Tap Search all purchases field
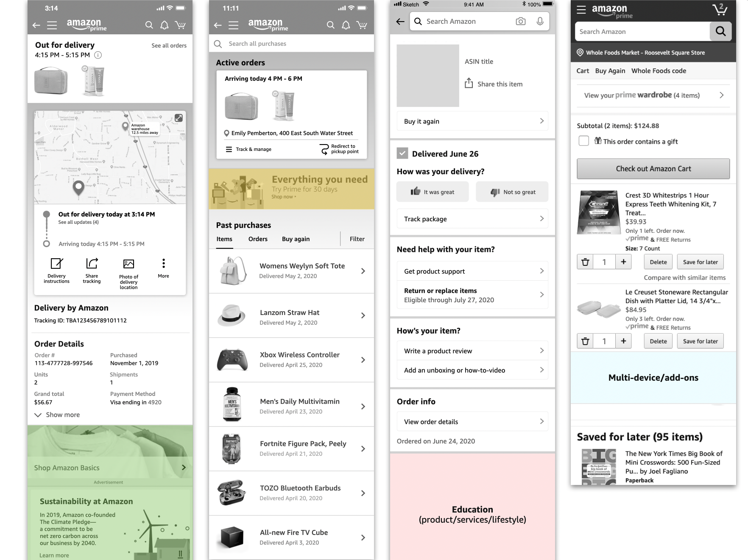The image size is (748, 560). (x=291, y=44)
